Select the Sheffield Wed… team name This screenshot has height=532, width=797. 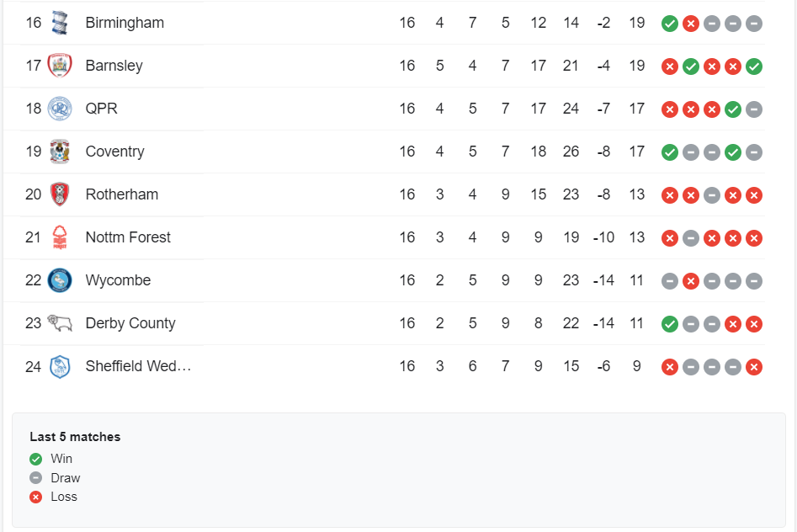tap(138, 366)
